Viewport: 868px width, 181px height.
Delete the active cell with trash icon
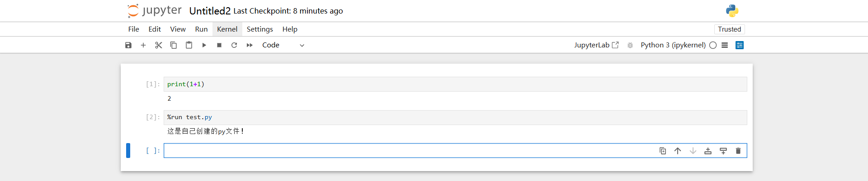(x=738, y=151)
